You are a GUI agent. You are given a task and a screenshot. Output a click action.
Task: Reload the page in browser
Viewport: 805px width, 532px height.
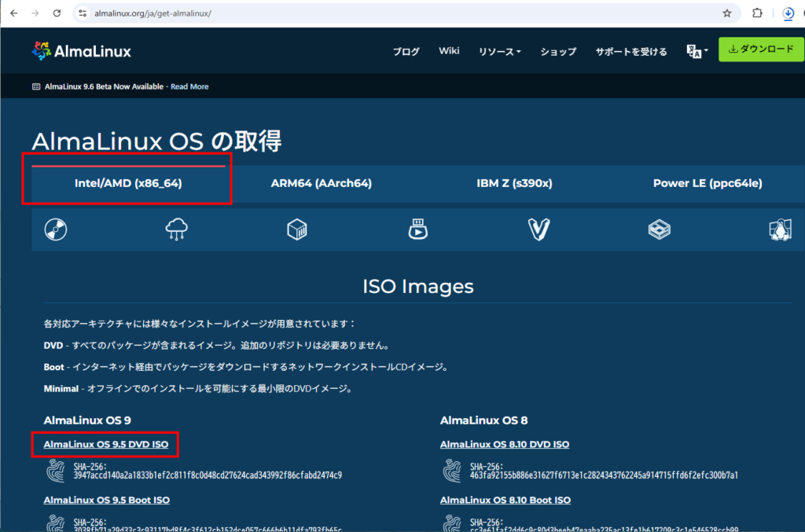(57, 13)
